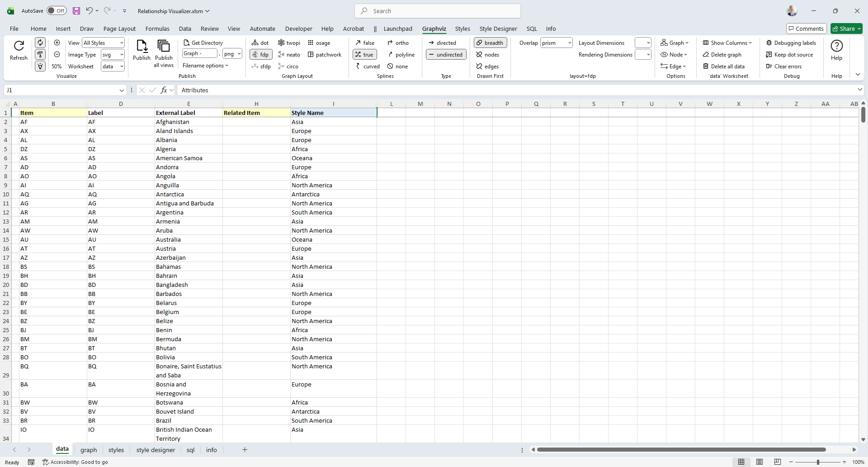Click the zoom slider in status bar

(817, 462)
